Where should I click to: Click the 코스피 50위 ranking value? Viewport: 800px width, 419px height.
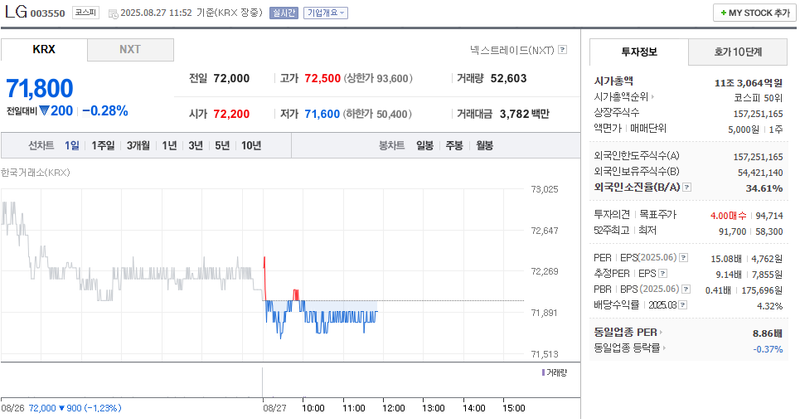tap(758, 98)
